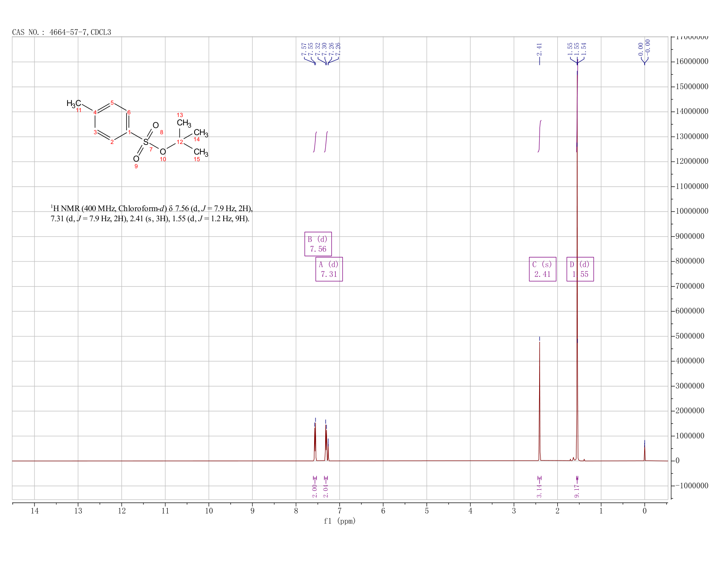
Task: Click the 1.54 peak label at top
Action: [x=584, y=49]
